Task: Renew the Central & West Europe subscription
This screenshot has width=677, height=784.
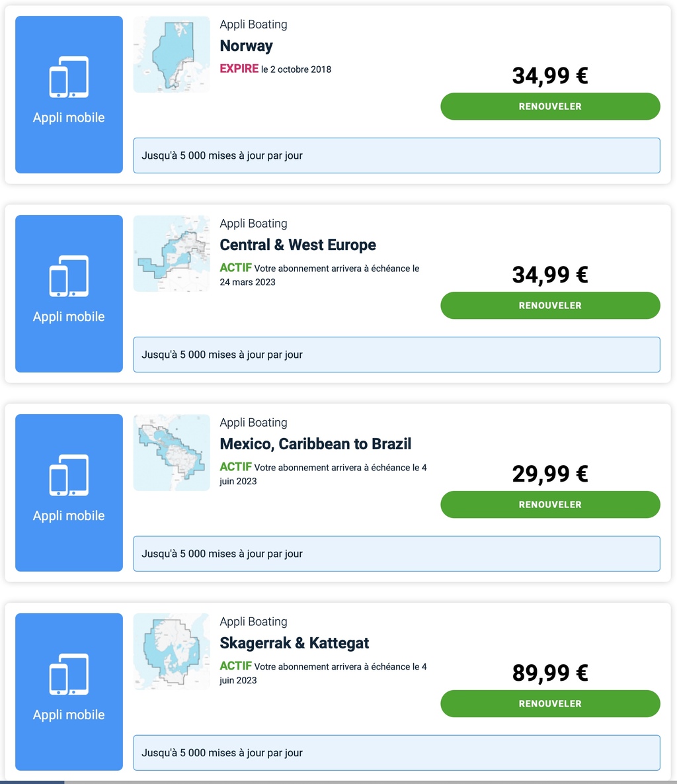Action: click(550, 305)
